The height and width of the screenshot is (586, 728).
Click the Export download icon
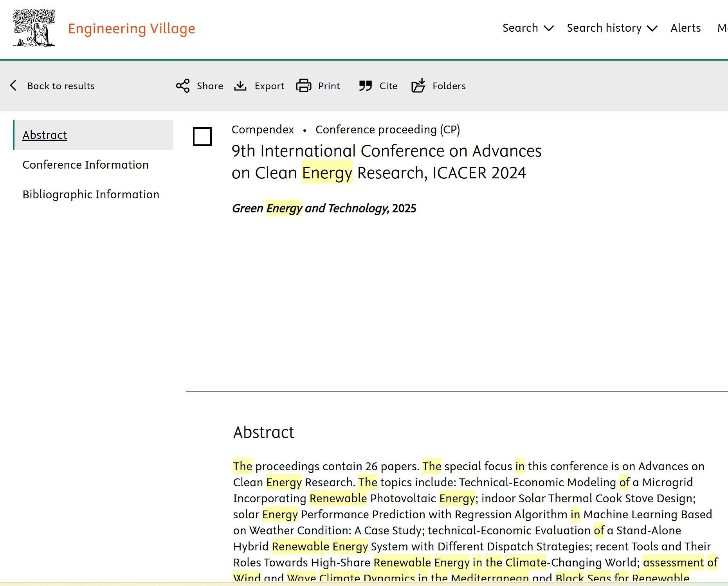click(240, 86)
